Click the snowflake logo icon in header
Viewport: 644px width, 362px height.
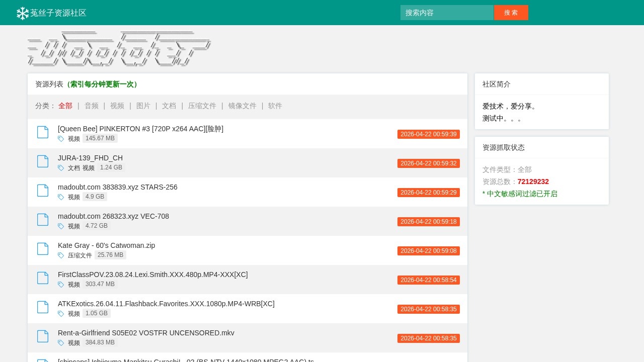(23, 13)
